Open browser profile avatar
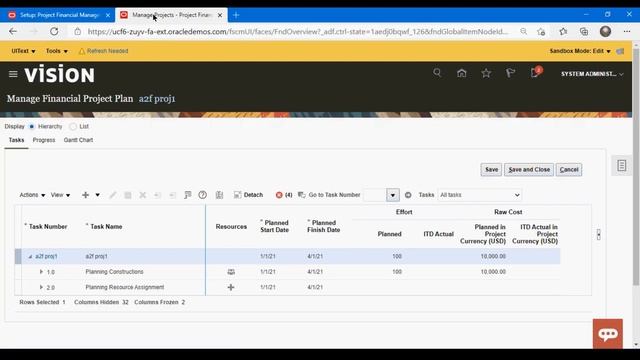Viewport: 640px width, 360px height. [605, 31]
